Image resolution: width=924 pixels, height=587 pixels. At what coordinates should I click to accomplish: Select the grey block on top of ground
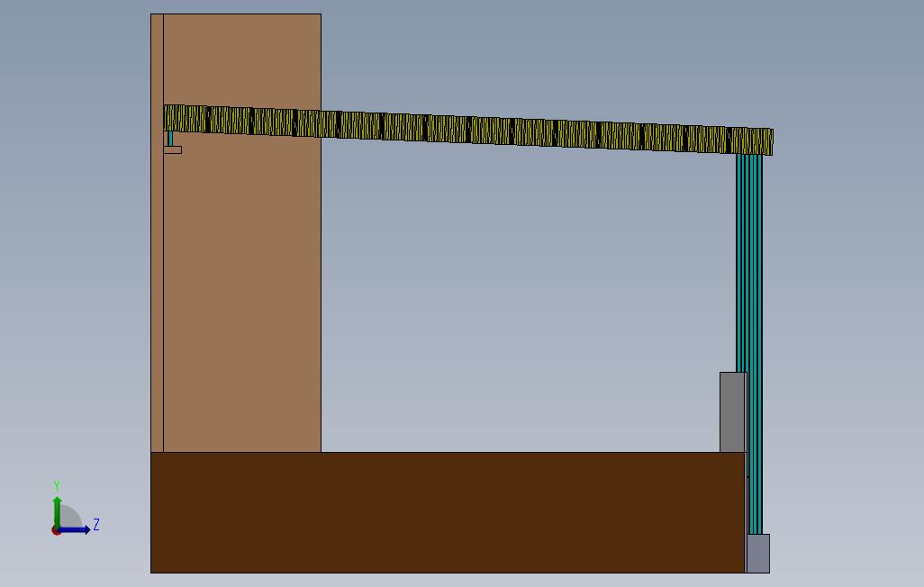click(733, 412)
